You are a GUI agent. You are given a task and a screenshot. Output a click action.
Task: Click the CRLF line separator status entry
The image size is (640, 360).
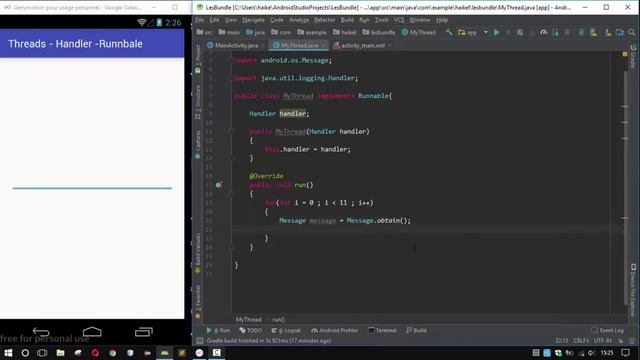click(x=580, y=340)
